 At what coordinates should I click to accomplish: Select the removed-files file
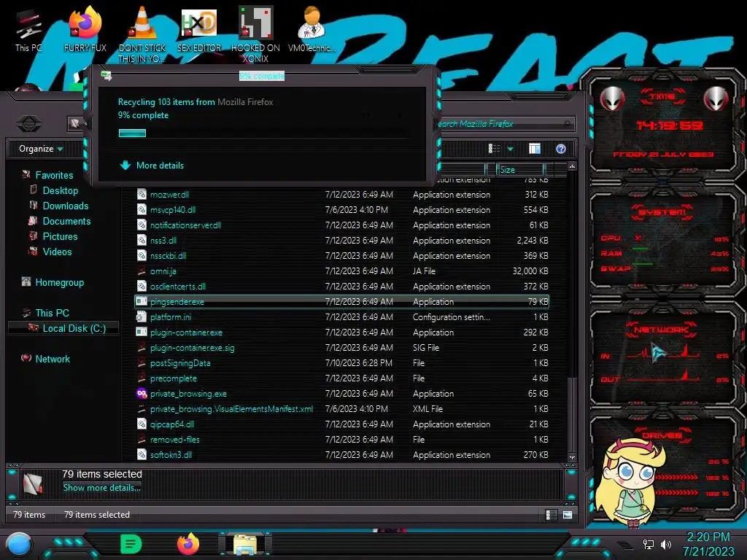pyautogui.click(x=341, y=440)
